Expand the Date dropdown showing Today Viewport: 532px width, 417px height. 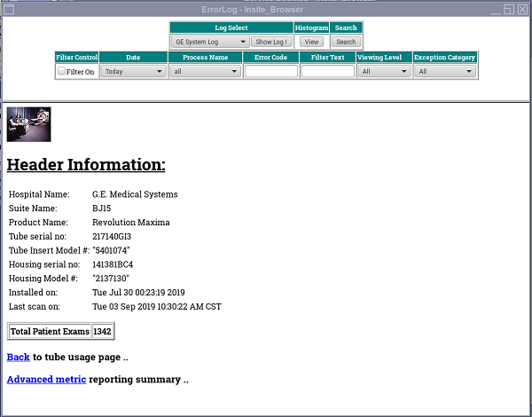click(133, 72)
